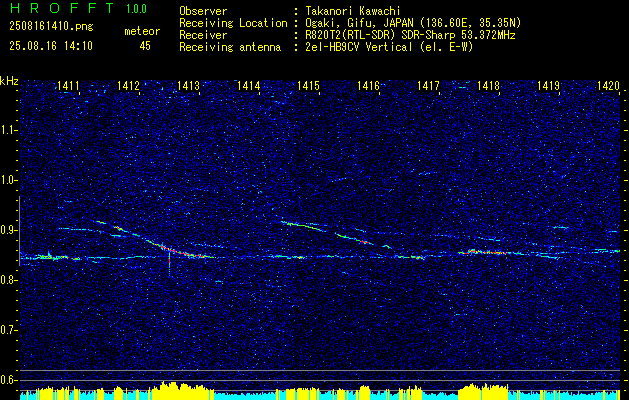Click the HROFFT program title
Screen dimensions: 629x400
coord(63,8)
